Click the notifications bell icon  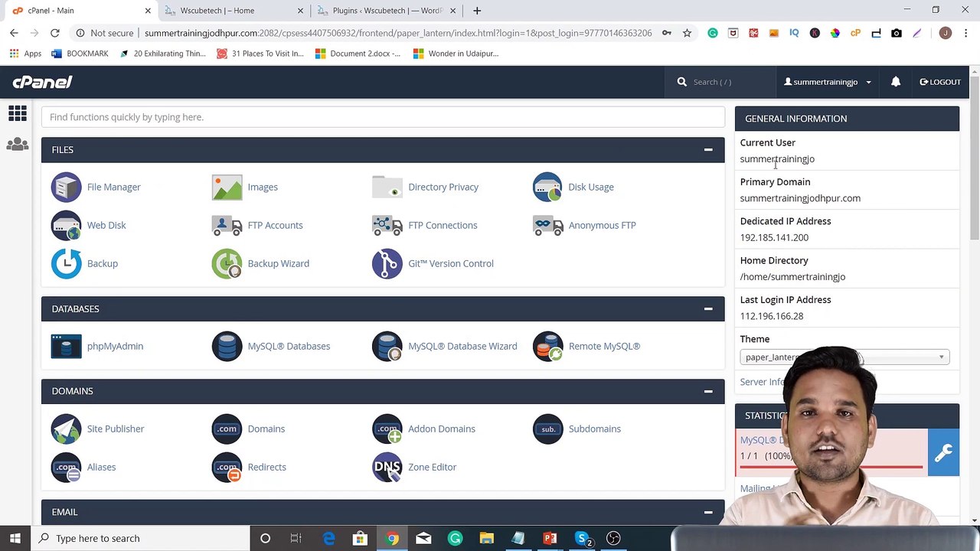point(895,82)
